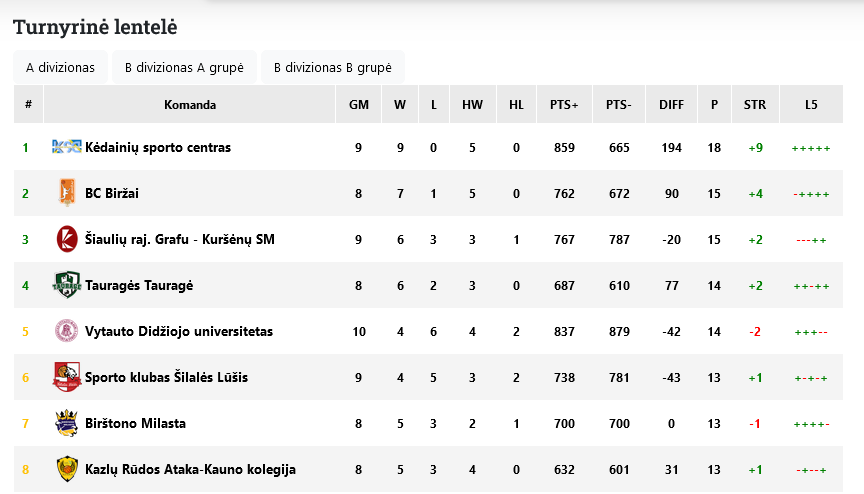Click the Kėdainių sporto centras team logo

[67, 146]
